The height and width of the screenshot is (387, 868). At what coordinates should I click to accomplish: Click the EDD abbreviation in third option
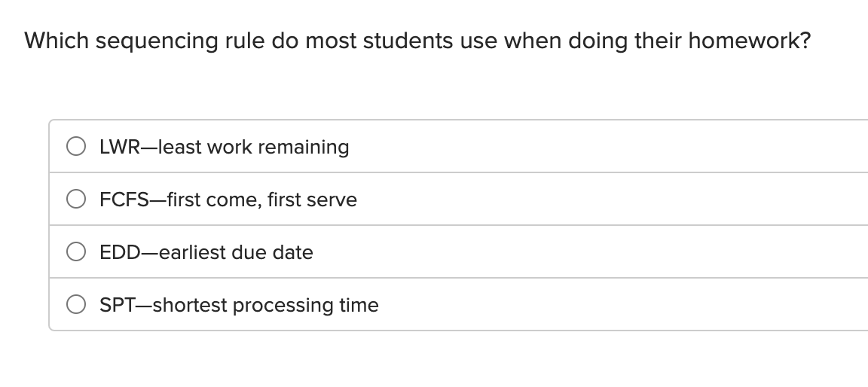click(117, 252)
